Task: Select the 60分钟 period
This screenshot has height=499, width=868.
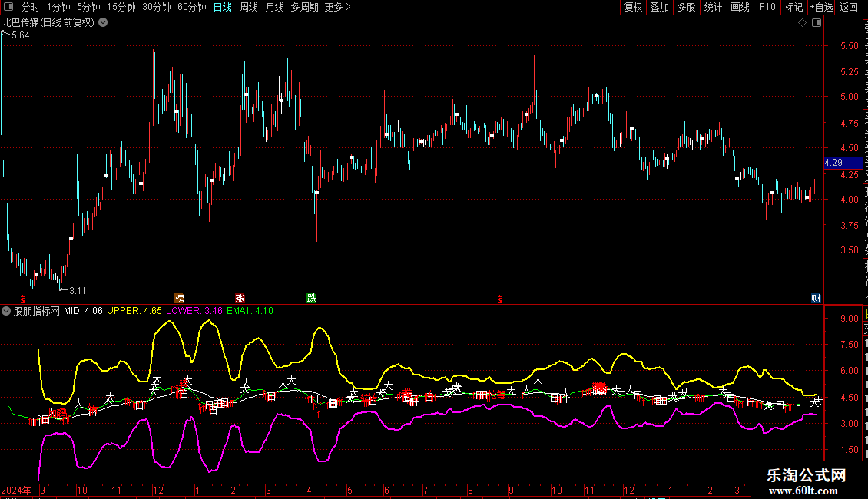Action: 192,7
